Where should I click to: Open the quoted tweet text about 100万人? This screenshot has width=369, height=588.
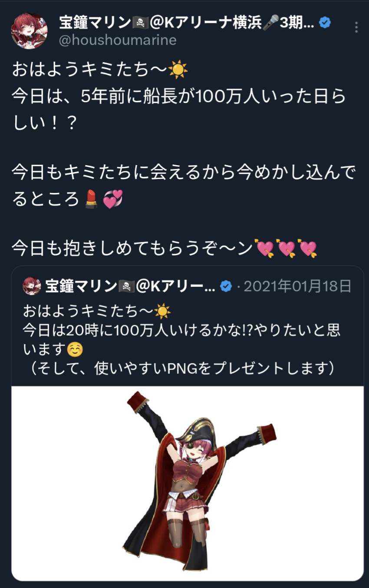181,340
